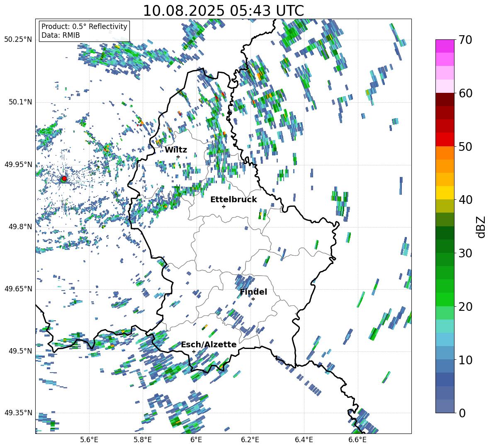Click the cross marker below Ettelbruck label
Screen dimensions: 491x448
click(224, 206)
